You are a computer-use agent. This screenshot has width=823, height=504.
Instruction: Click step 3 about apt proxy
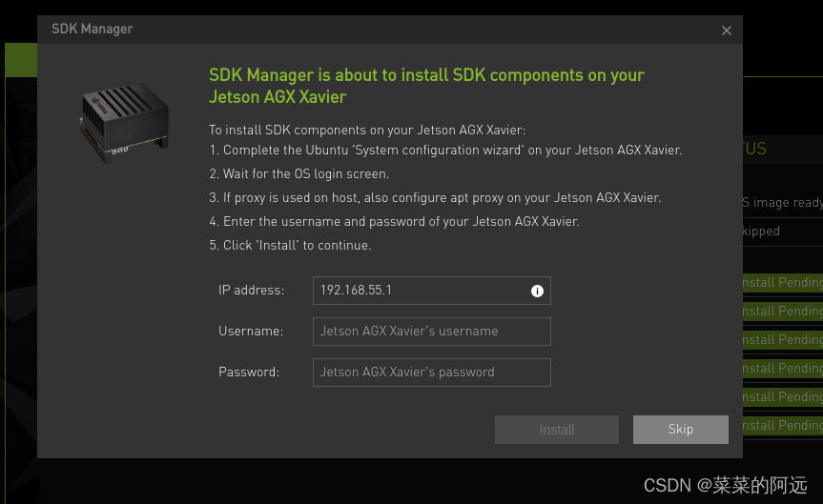pyautogui.click(x=435, y=198)
